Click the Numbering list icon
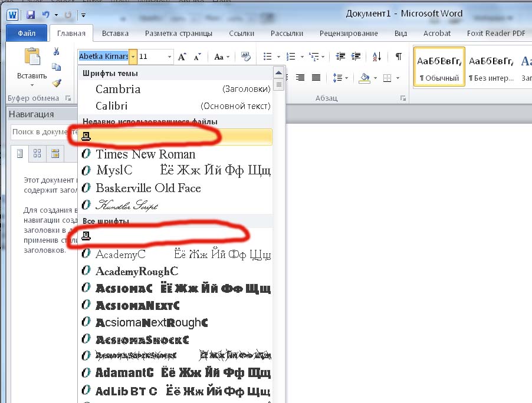Image resolution: width=532 pixels, height=403 pixels. (x=291, y=56)
